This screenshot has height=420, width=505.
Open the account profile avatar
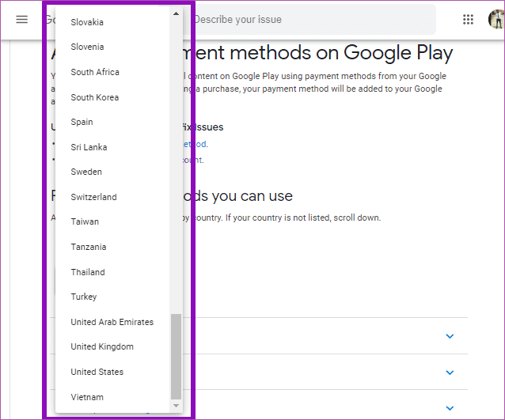pyautogui.click(x=496, y=19)
